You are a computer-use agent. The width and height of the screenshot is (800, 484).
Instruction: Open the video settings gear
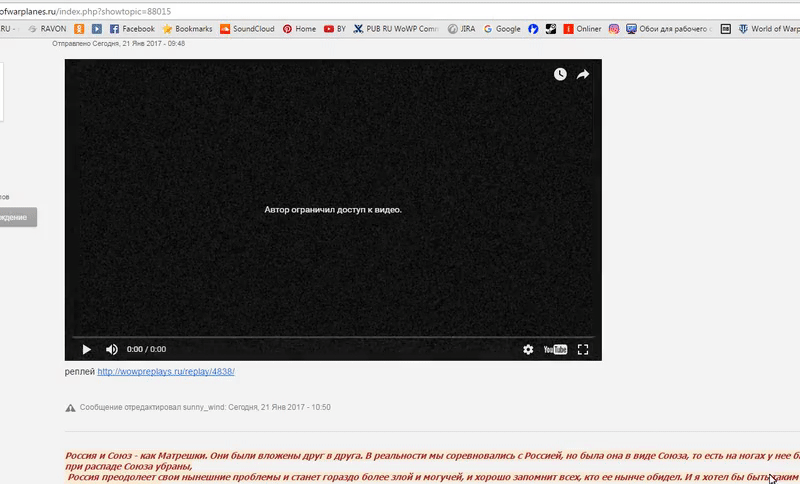coord(528,349)
